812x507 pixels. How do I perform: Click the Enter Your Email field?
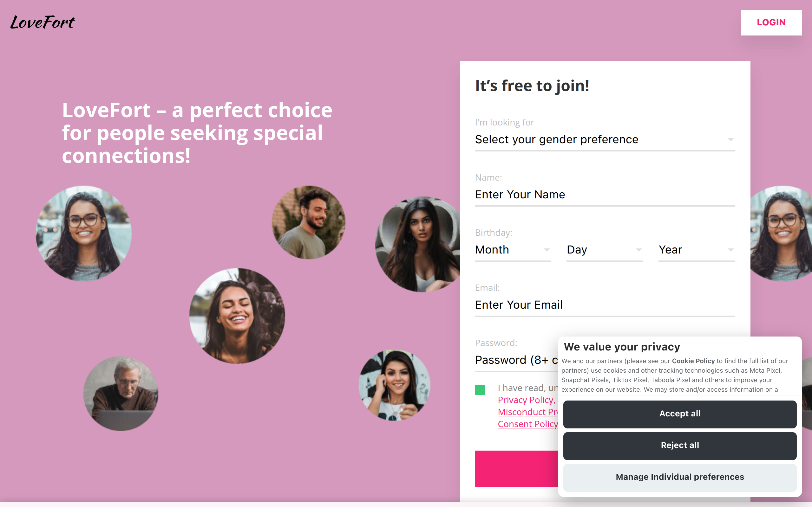pos(604,305)
